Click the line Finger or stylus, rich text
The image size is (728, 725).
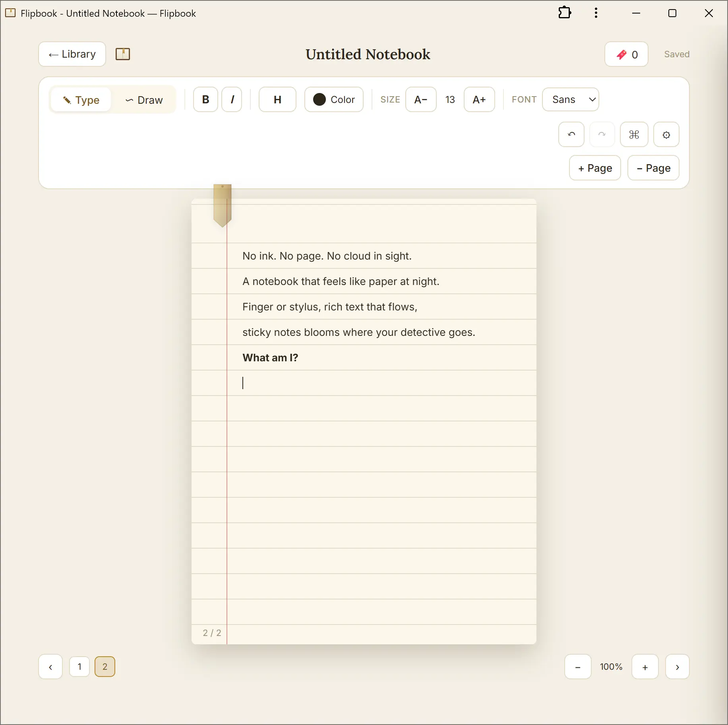click(x=330, y=307)
